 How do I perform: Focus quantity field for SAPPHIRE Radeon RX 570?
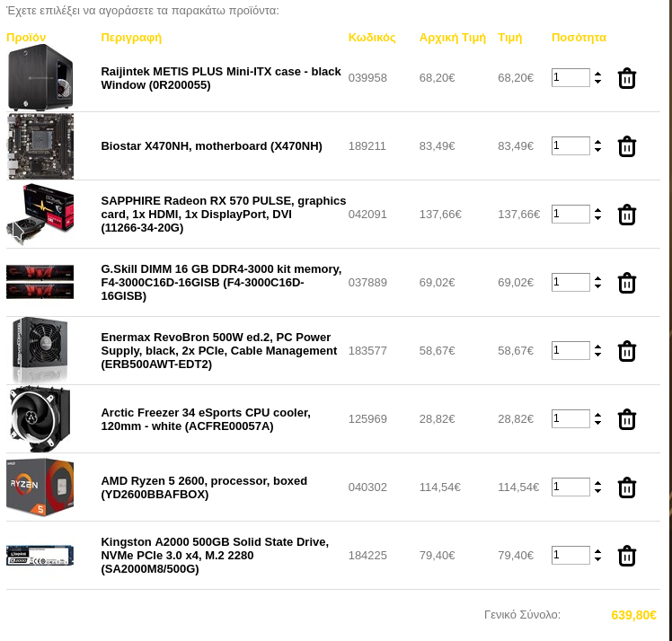[570, 214]
